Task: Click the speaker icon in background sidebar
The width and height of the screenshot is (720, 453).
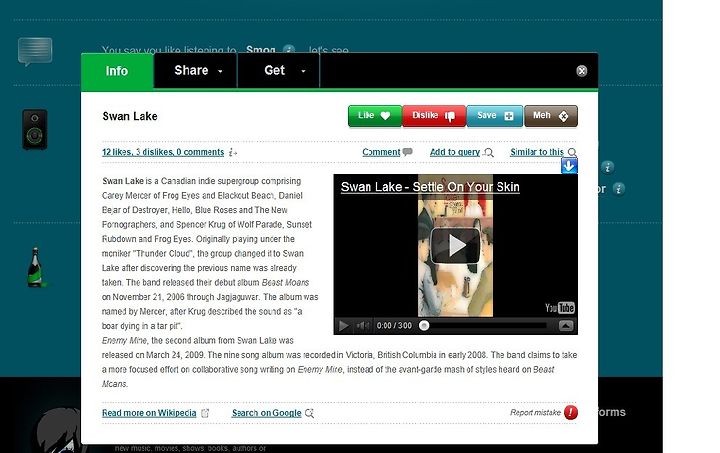Action: (x=35, y=129)
